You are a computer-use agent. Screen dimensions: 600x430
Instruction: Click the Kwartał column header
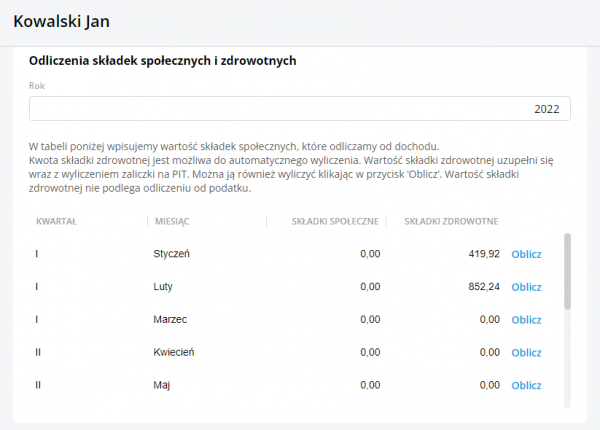point(57,221)
